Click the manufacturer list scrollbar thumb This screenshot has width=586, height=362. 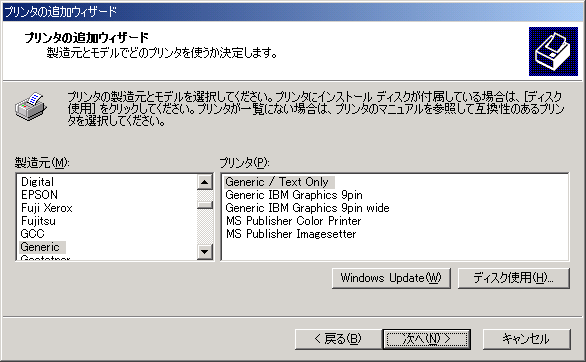204,205
